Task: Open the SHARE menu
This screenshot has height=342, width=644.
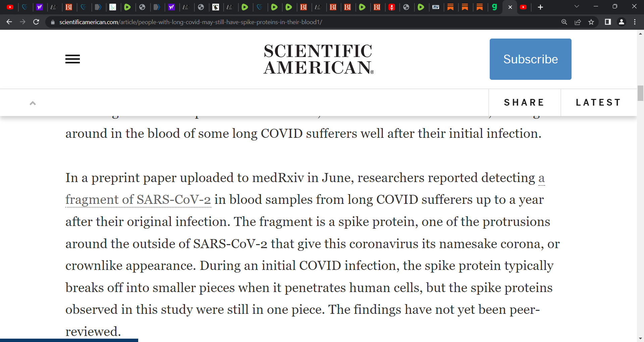Action: coord(524,103)
